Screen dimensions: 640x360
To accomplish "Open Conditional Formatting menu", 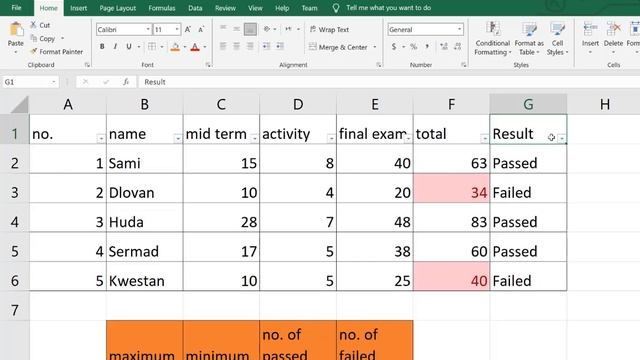I will tap(493, 39).
